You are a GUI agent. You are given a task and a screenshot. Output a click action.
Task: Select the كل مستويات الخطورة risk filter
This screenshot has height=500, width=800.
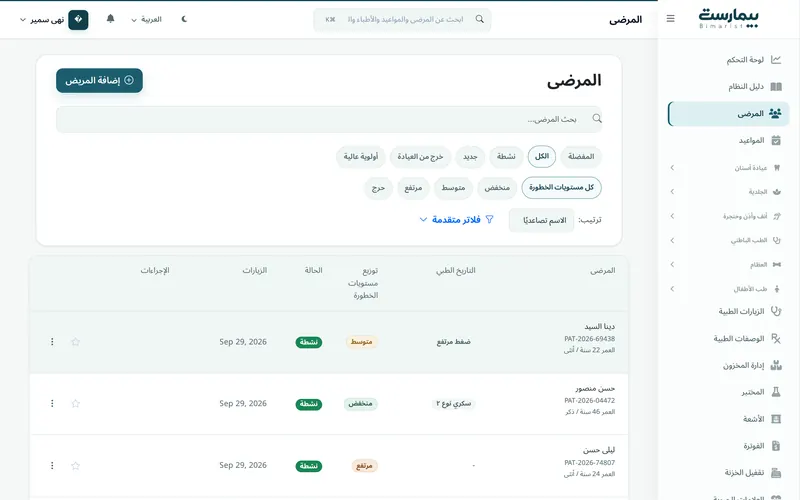[x=561, y=188]
